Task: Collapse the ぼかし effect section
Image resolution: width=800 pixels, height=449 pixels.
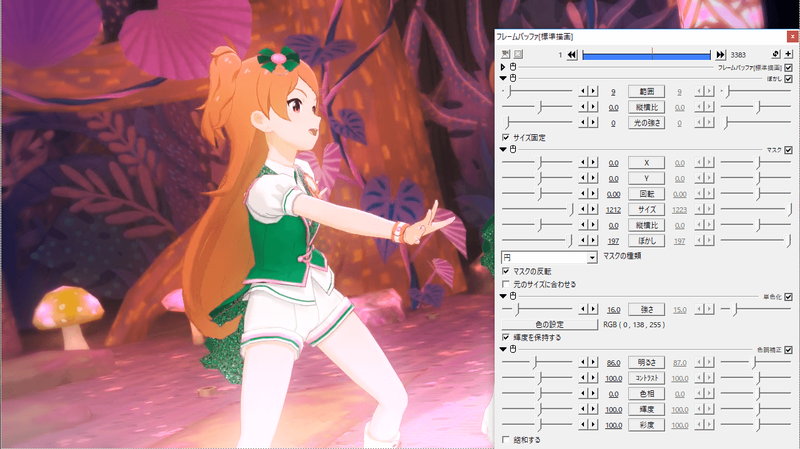Action: (x=503, y=78)
